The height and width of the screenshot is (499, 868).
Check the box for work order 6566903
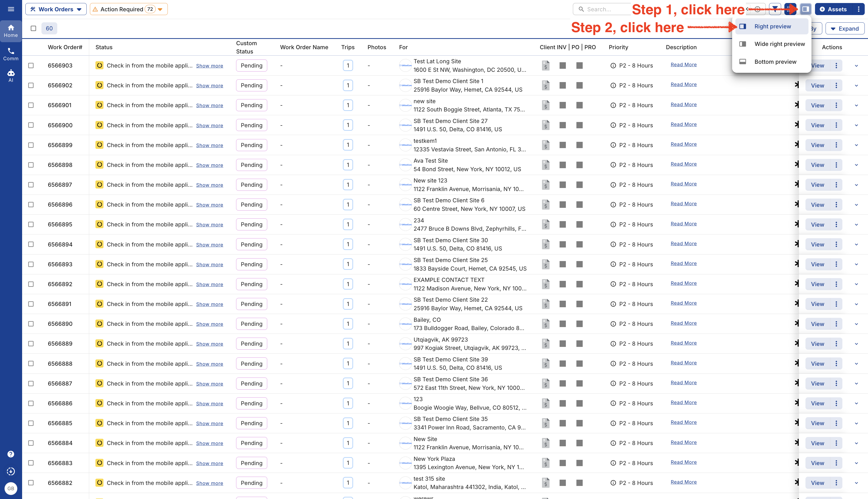31,66
